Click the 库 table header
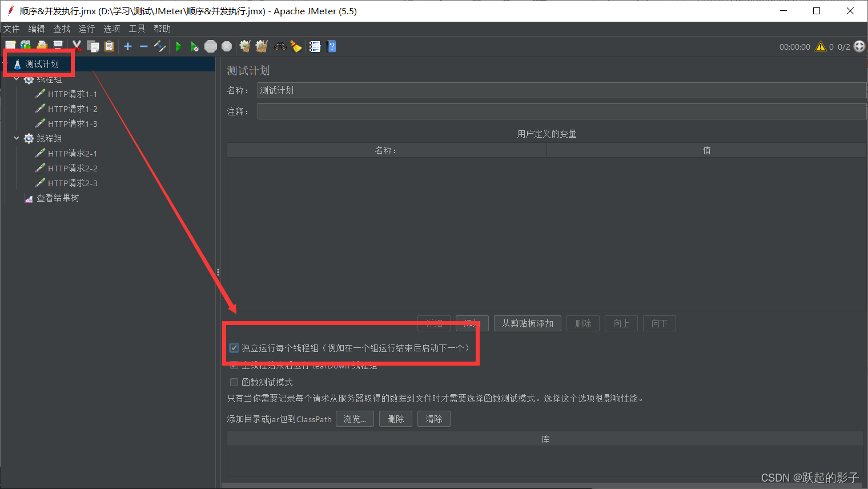 pos(545,439)
